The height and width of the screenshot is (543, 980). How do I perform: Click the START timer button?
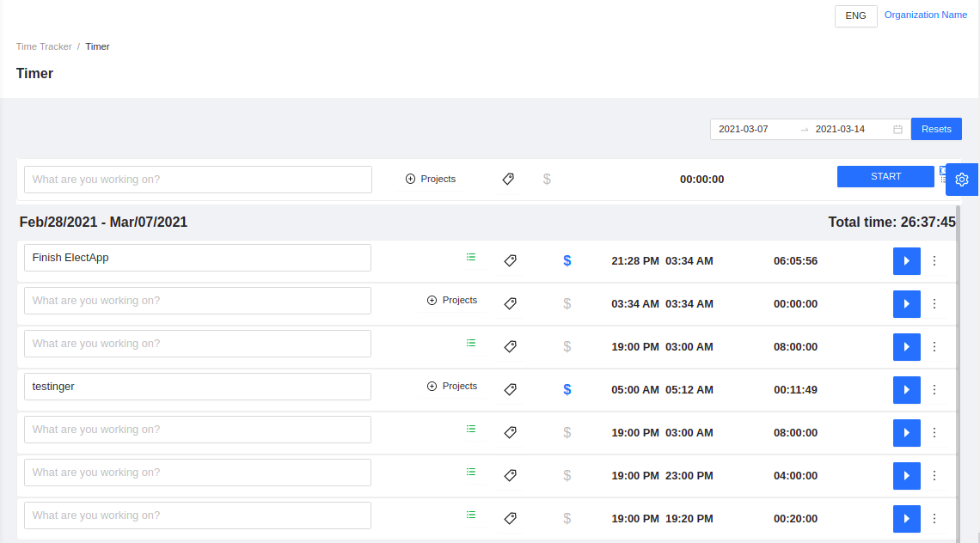(x=885, y=177)
